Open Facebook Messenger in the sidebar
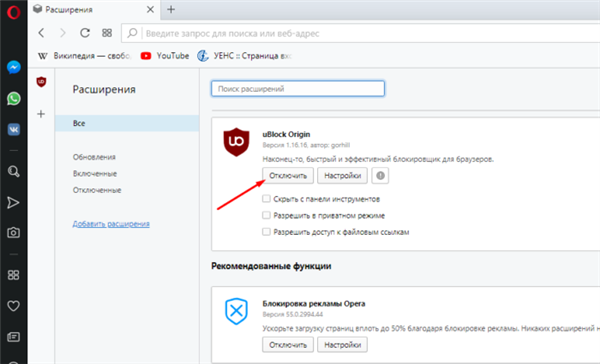This screenshot has width=600, height=364. [14, 67]
